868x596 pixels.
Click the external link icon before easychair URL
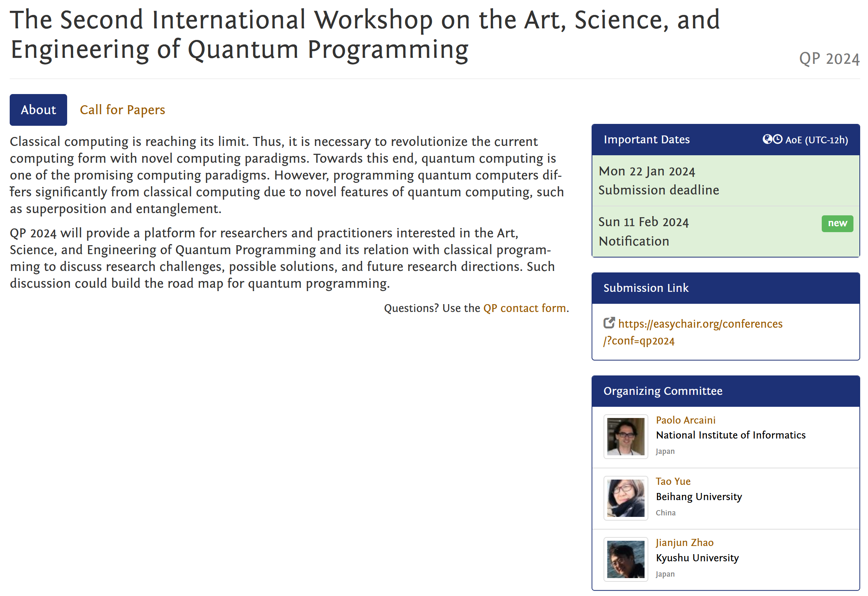[x=609, y=323]
